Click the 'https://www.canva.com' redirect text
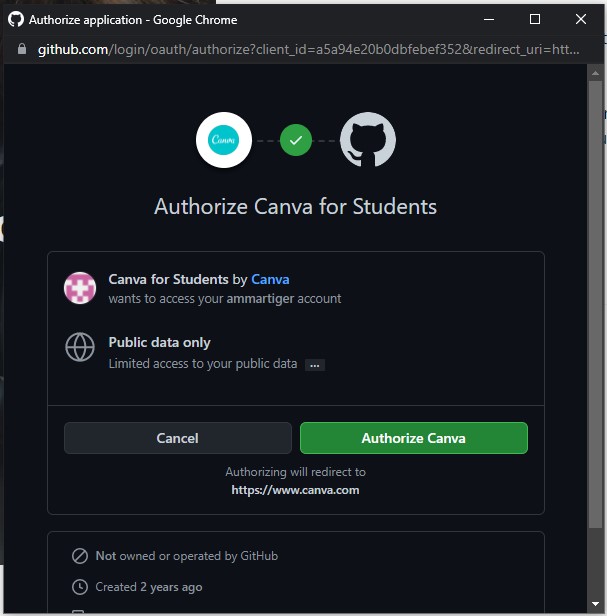The image size is (607, 616). click(295, 490)
